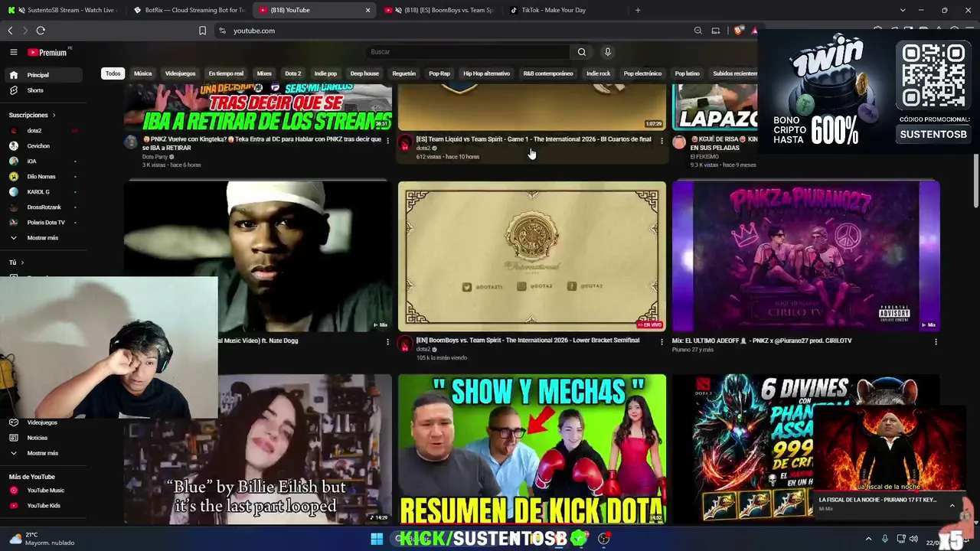Open Videojuegos in the sidebar Explore list
This screenshot has width=980, height=551.
(x=42, y=422)
